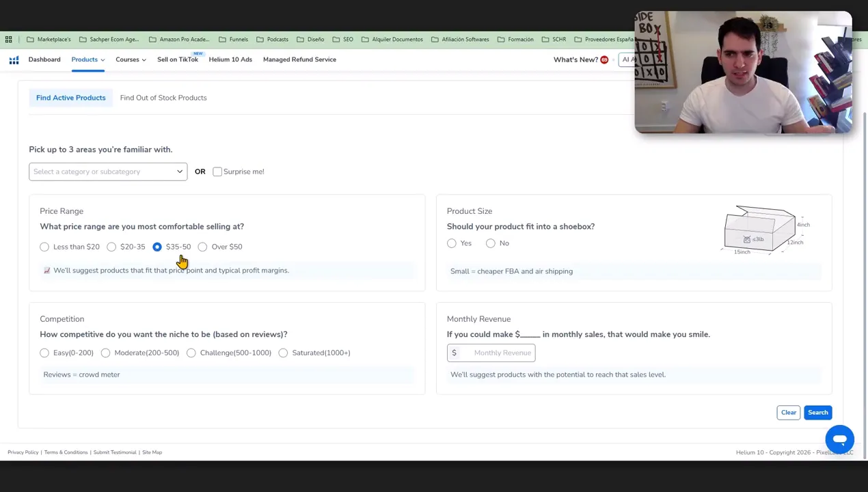Image resolution: width=868 pixels, height=492 pixels.
Task: Select Challenge(500-1000) competition level
Action: pos(191,353)
